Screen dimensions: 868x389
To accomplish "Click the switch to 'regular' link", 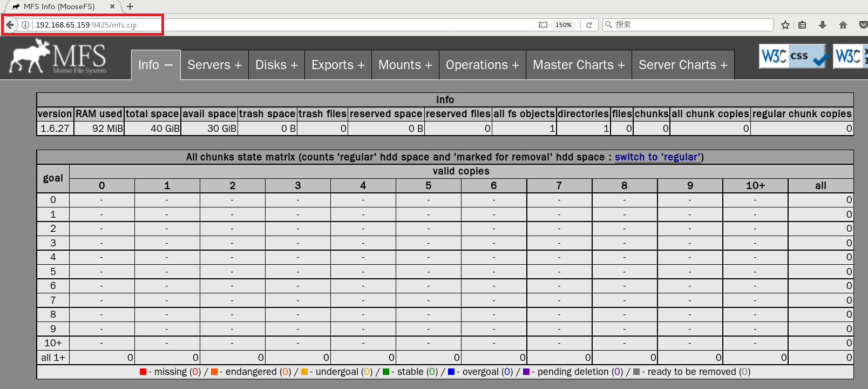I will point(657,157).
